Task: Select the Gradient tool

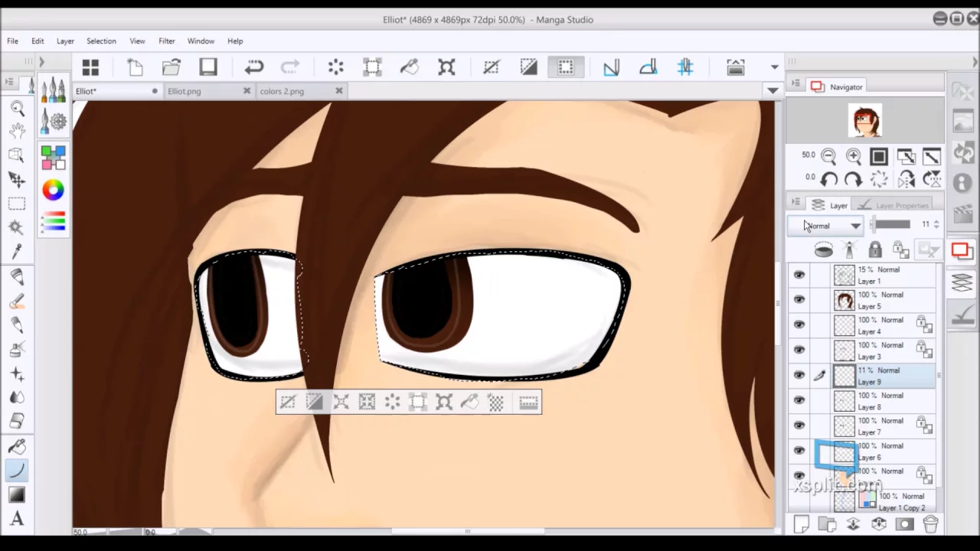Action: [17, 495]
